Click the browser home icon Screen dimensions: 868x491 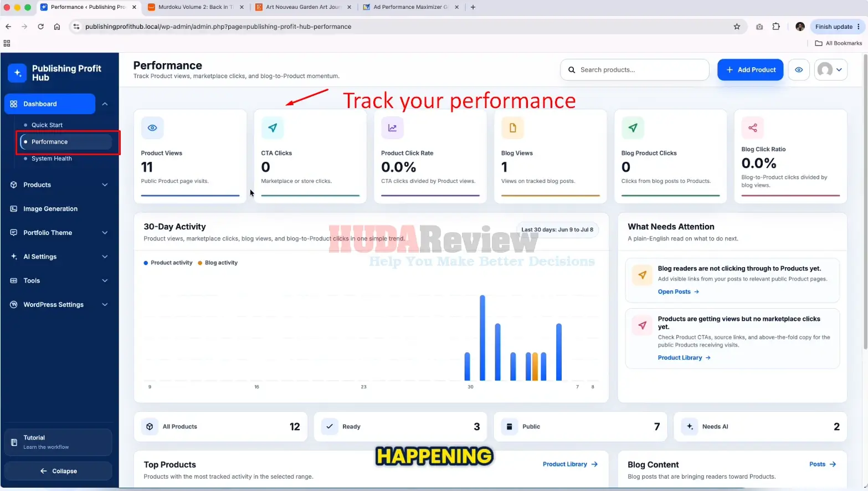tap(57, 27)
